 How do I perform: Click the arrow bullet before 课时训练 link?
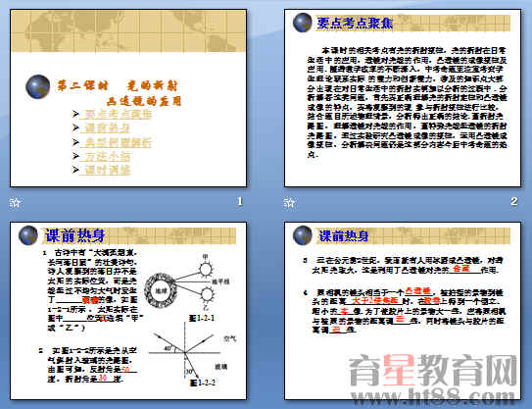(75, 169)
